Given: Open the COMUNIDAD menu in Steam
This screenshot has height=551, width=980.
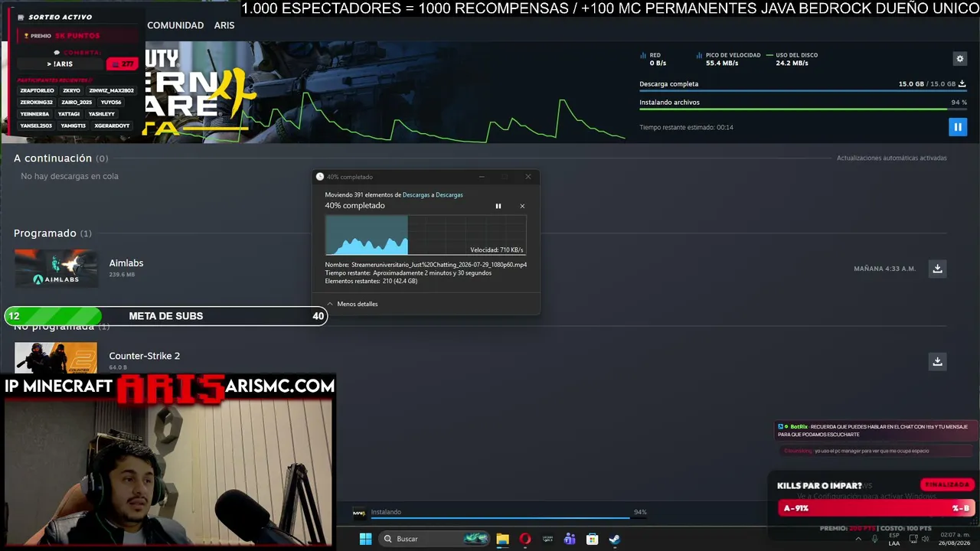Looking at the screenshot, I should (x=175, y=25).
